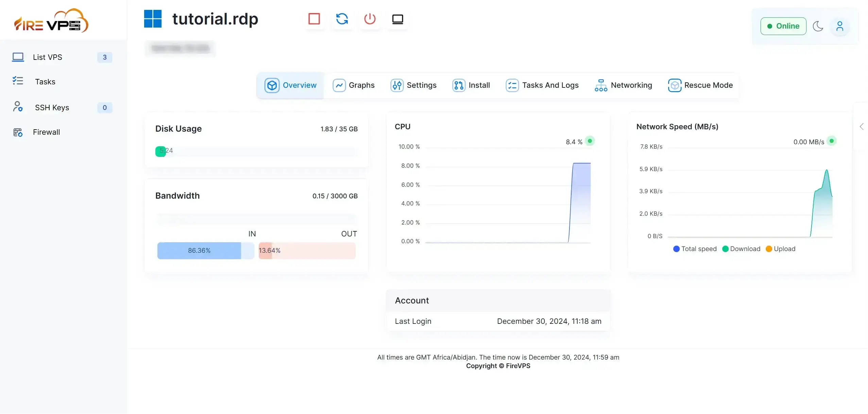This screenshot has width=868, height=414.
Task: Restart the server using the refresh icon
Action: (x=342, y=19)
